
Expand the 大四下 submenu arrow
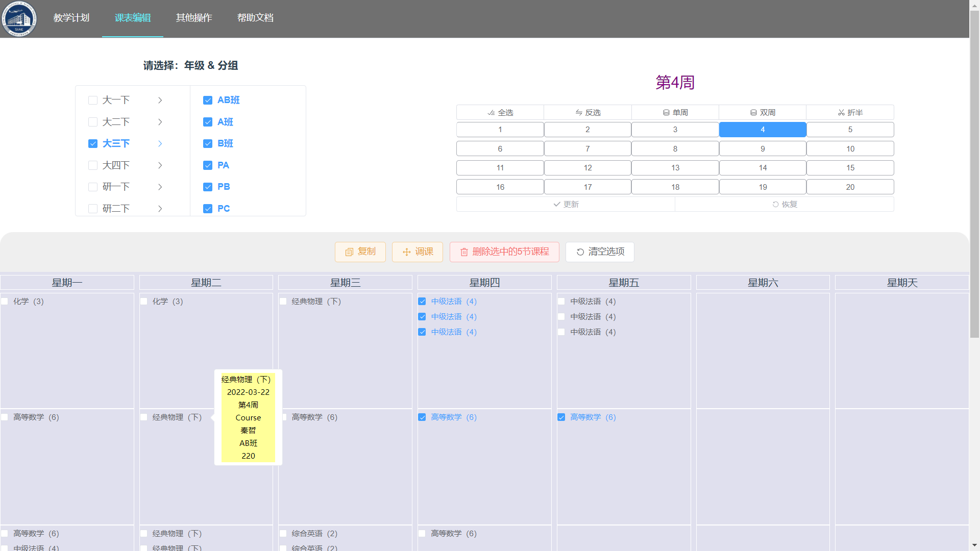(x=160, y=165)
